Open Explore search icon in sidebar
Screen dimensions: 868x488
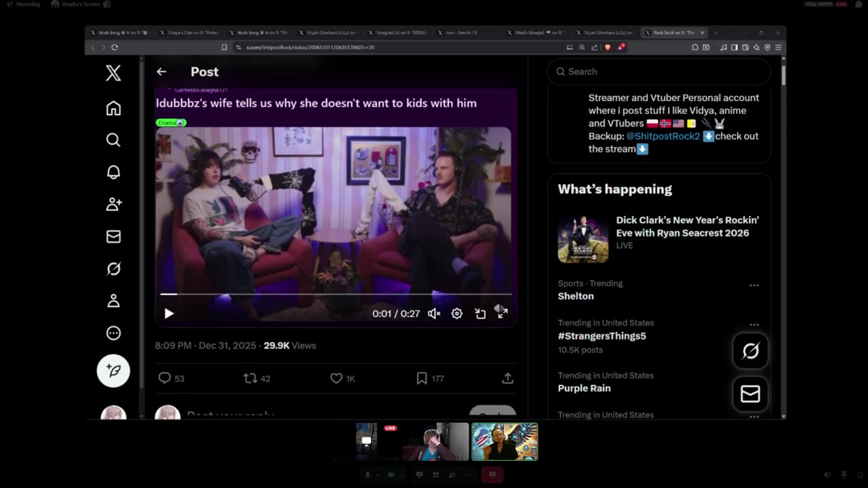113,140
